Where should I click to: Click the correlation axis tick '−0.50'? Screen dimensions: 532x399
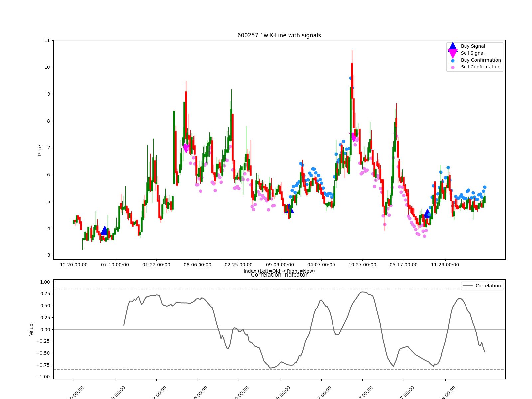pos(43,353)
